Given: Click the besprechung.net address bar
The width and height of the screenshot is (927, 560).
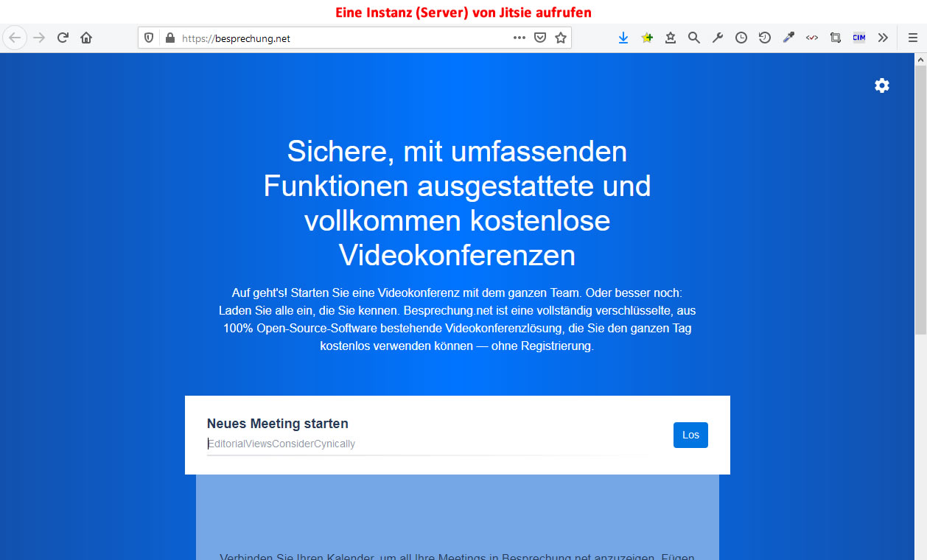Looking at the screenshot, I should (354, 38).
